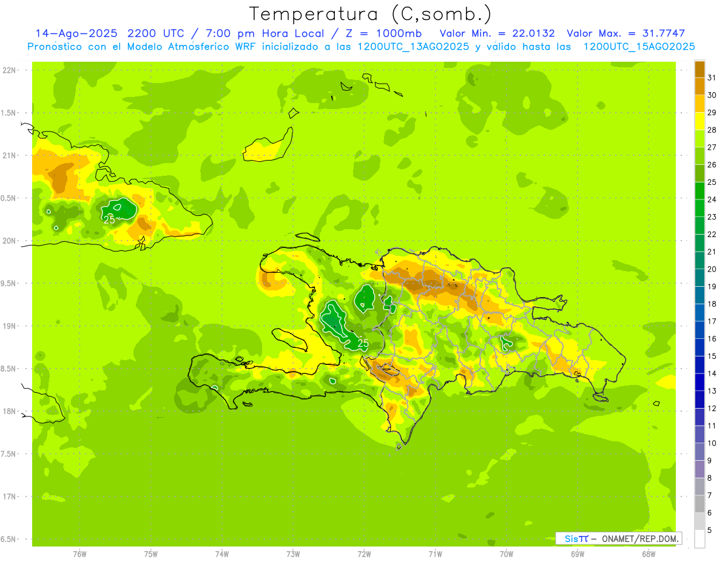Image resolution: width=728 pixels, height=562 pixels.
Task: Pick the green swatch between 23 and 24
Action: pyautogui.click(x=700, y=208)
